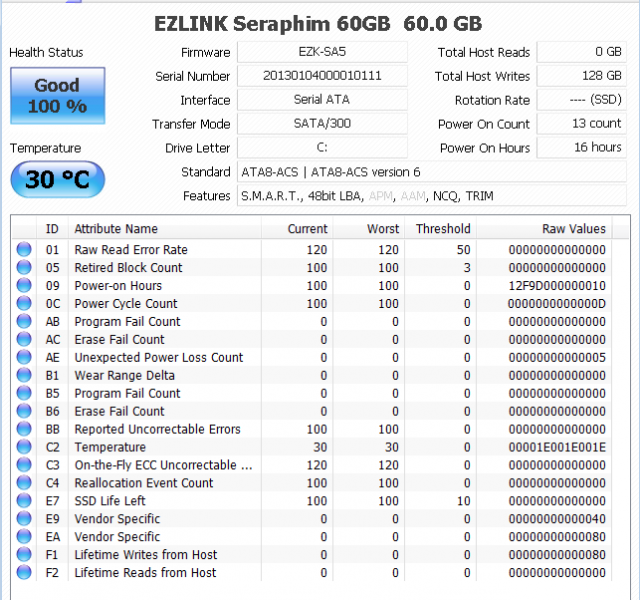Sort the table by the ID column header
Image resolution: width=640 pixels, height=600 pixels.
click(x=52, y=229)
